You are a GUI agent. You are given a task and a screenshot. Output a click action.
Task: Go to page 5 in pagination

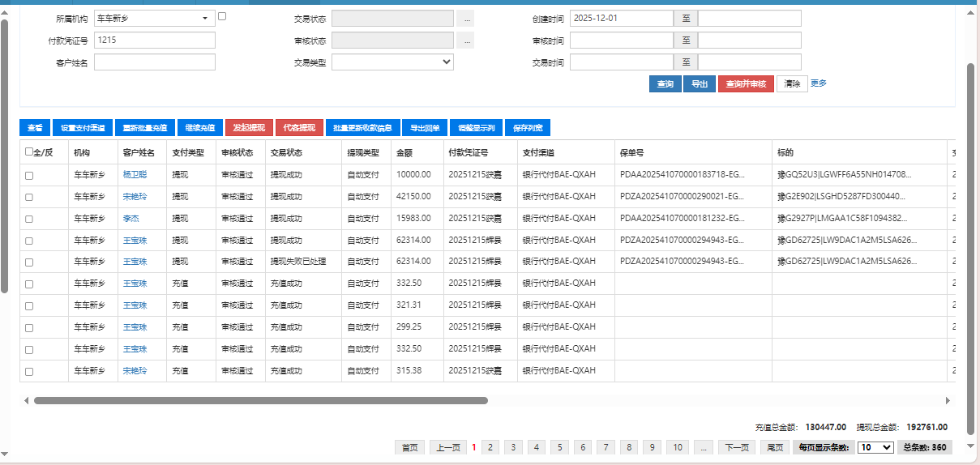pyautogui.click(x=559, y=447)
